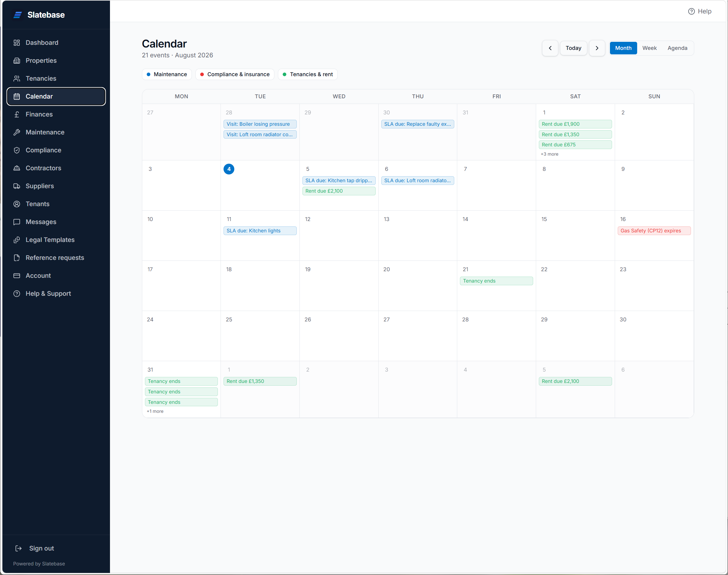Open 'Rent due £2,100' on September 5
Screen dimensions: 728x575
click(575, 381)
